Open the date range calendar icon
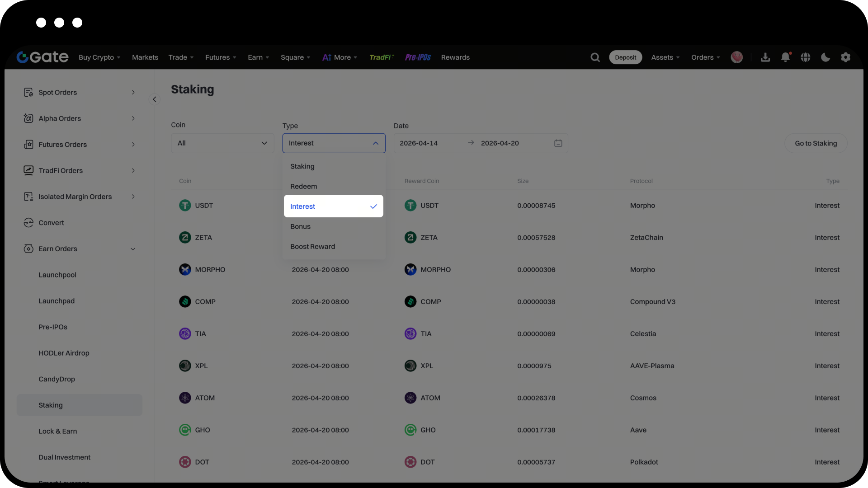Viewport: 868px width, 488px height. [558, 143]
